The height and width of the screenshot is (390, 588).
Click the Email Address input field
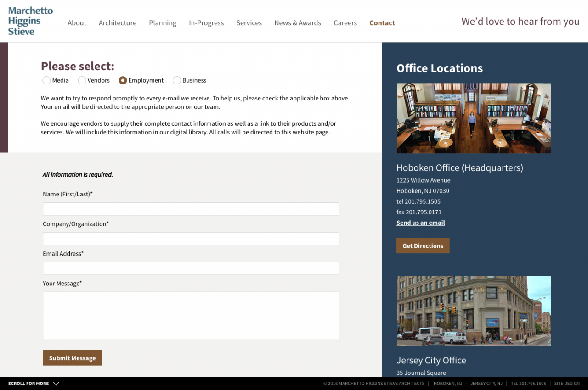191,268
